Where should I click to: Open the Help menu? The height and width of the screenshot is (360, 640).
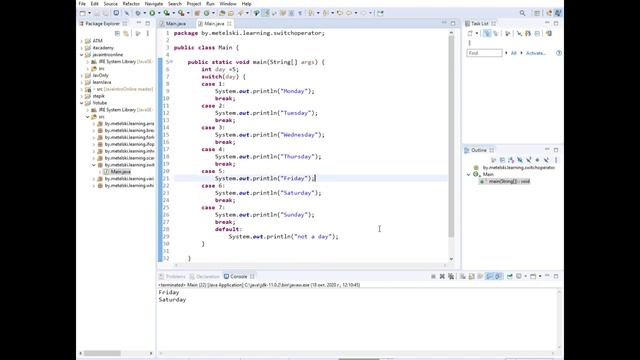247,4
